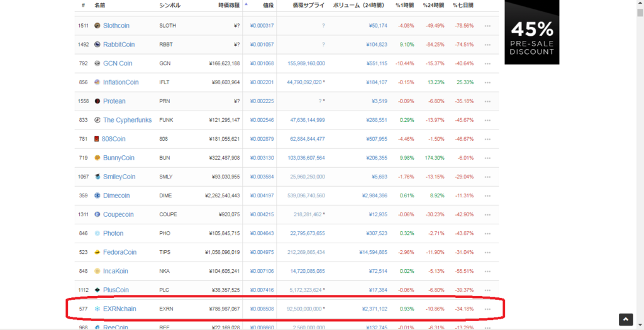Click the SmileyCoin logo icon
644x330 pixels.
click(97, 177)
